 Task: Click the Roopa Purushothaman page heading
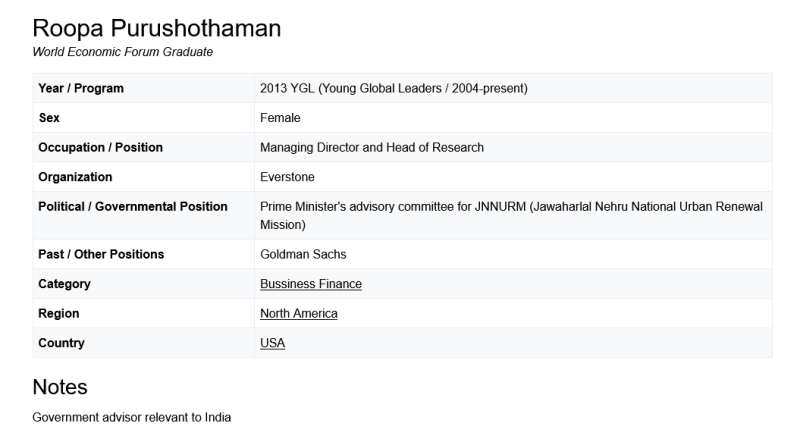pyautogui.click(x=156, y=29)
